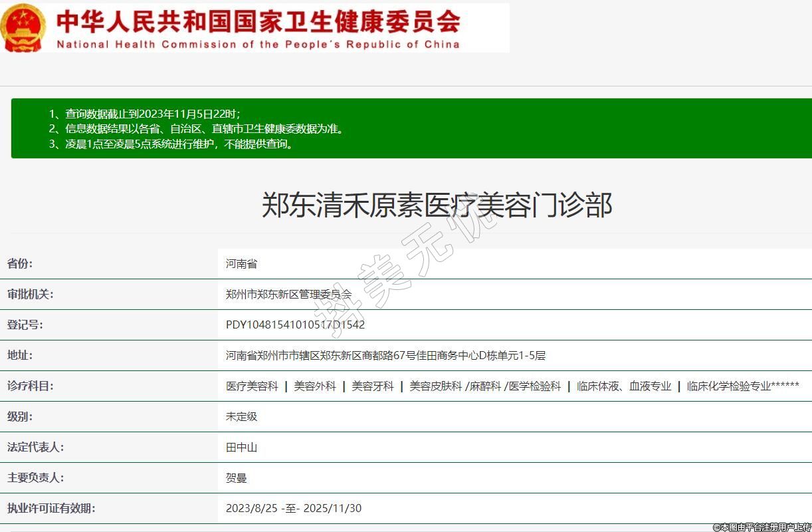Click the 省份 row label

(x=20, y=264)
